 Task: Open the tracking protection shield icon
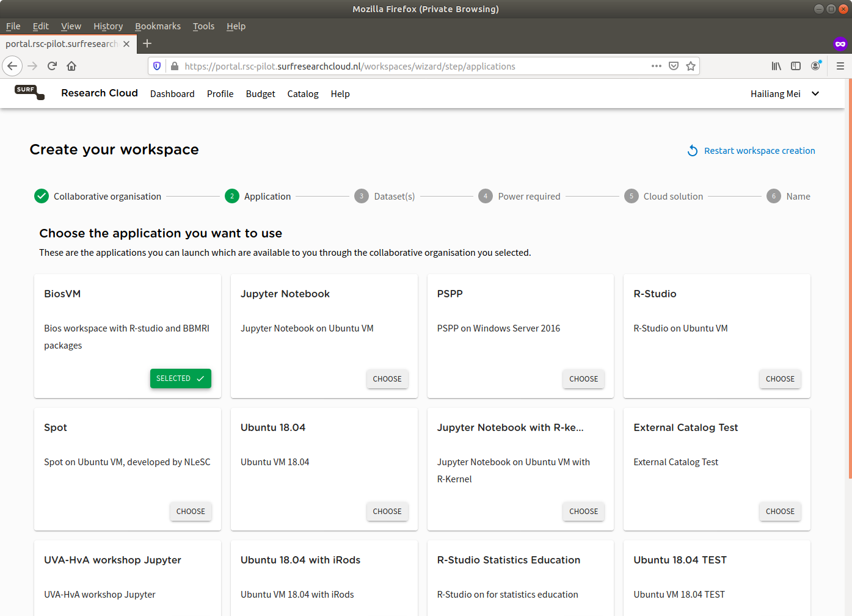(157, 66)
